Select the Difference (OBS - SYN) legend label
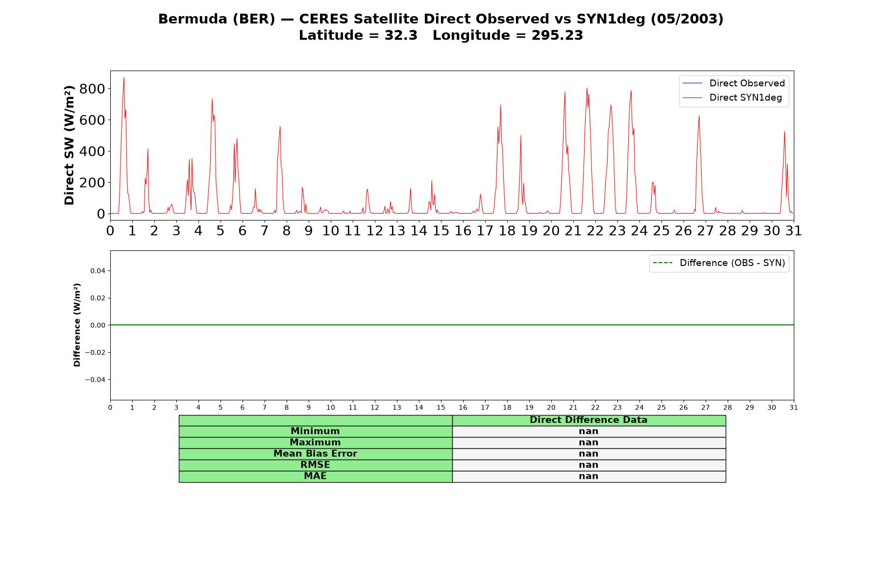 click(x=732, y=263)
